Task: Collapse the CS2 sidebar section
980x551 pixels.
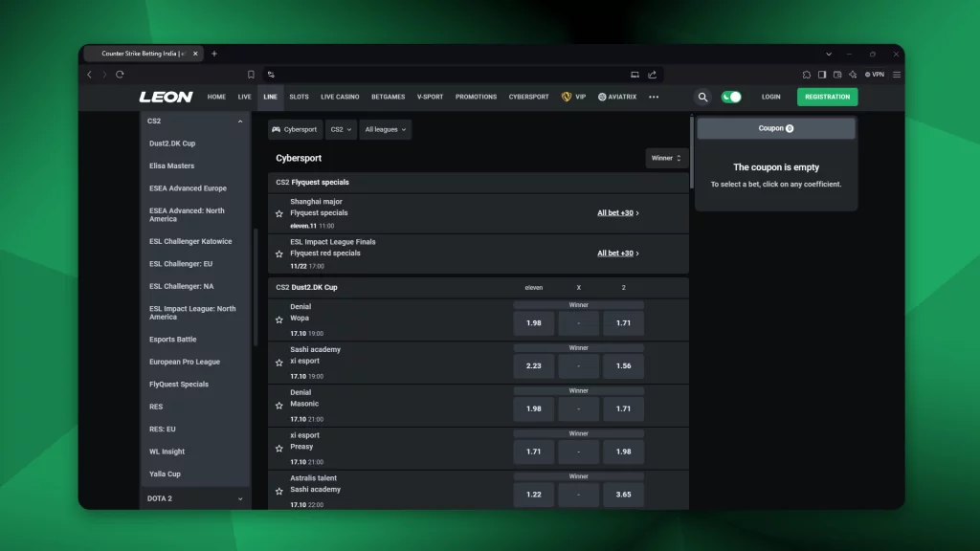Action: 240,121
